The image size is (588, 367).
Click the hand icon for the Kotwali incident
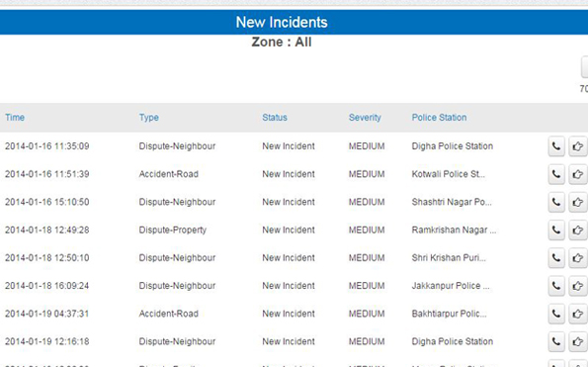(x=578, y=174)
